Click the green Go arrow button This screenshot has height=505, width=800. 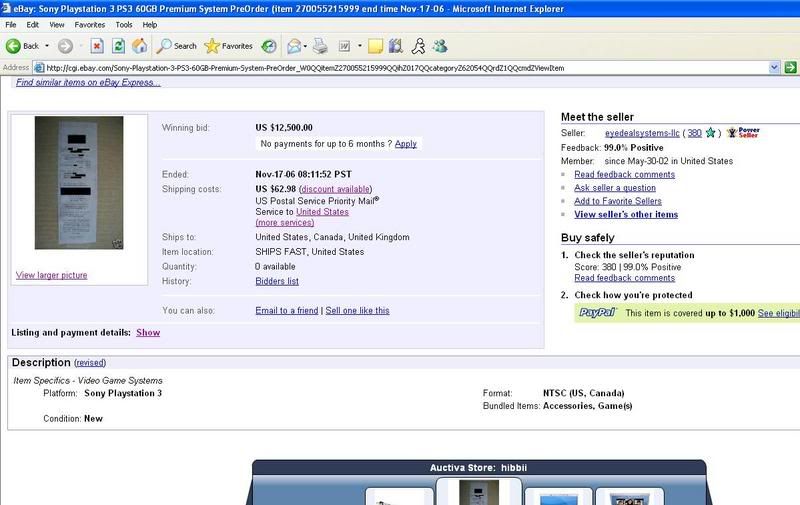[790, 67]
